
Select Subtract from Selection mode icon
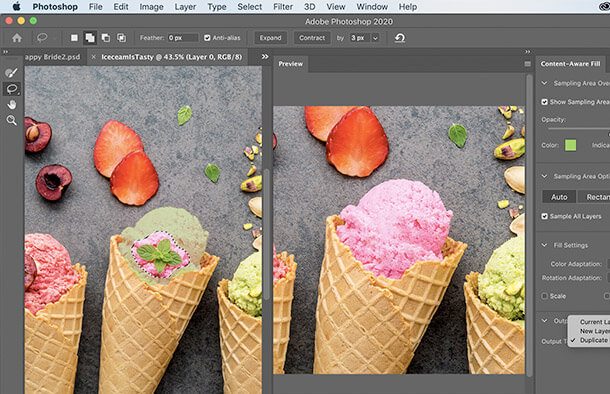coord(106,38)
